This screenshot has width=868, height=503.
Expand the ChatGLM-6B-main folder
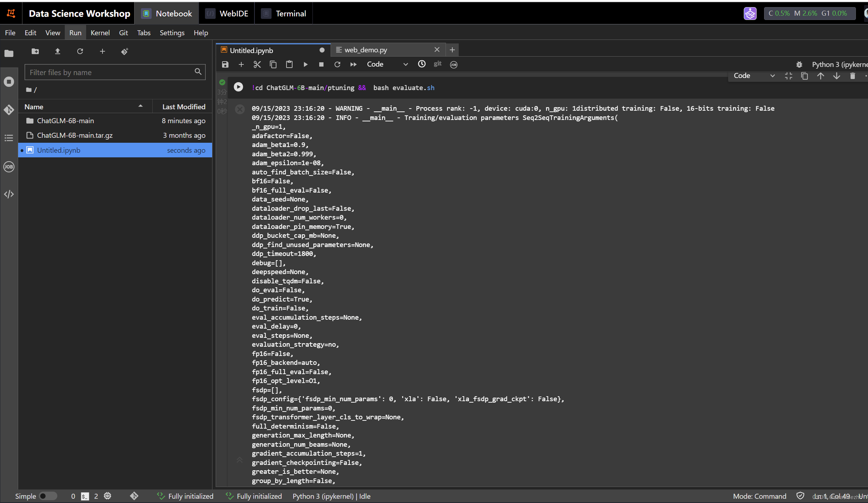pos(65,120)
